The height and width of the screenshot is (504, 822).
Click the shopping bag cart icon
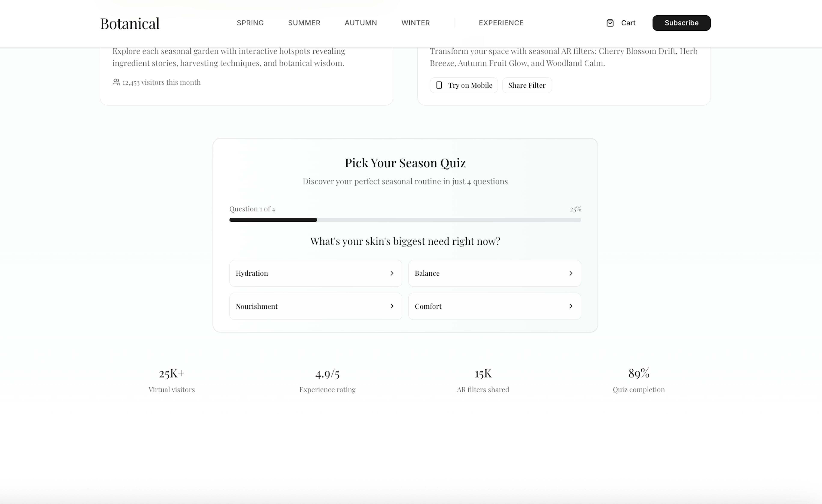610,23
